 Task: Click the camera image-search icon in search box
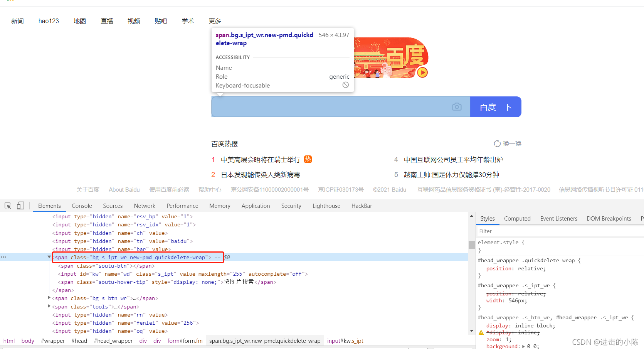(x=457, y=107)
